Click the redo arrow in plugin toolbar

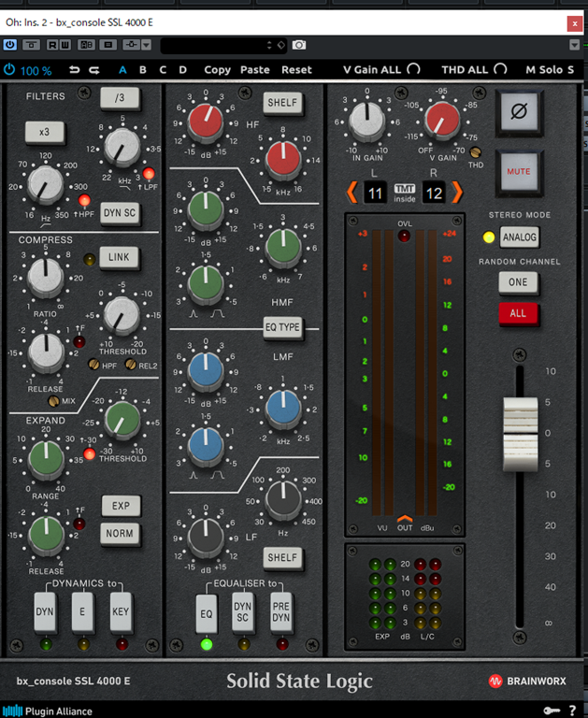[x=94, y=70]
